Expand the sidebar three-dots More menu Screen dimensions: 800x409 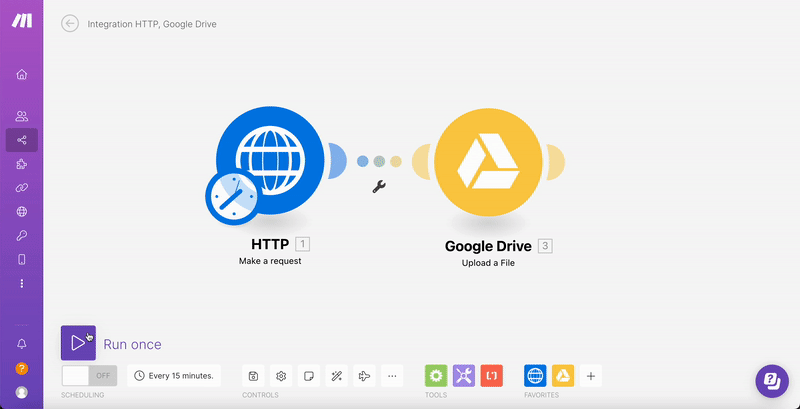[x=22, y=283]
